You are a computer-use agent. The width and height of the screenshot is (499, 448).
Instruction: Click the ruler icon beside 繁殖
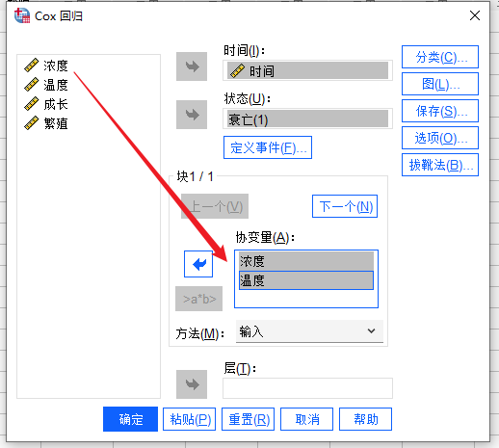[32, 123]
